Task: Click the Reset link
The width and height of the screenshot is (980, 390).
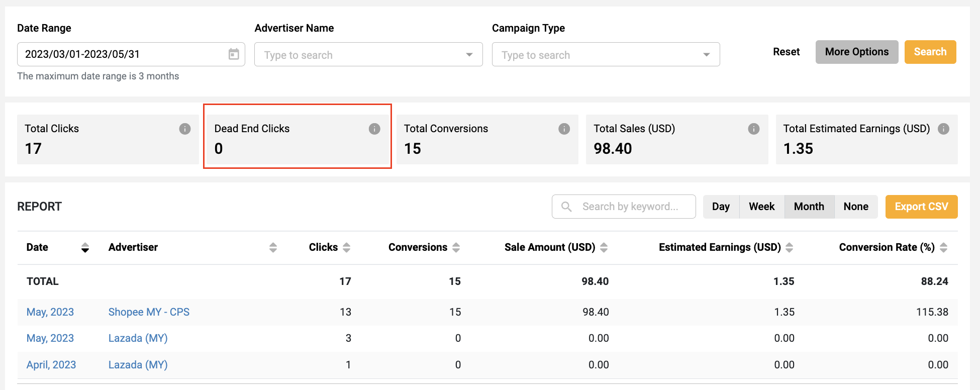Action: click(786, 52)
